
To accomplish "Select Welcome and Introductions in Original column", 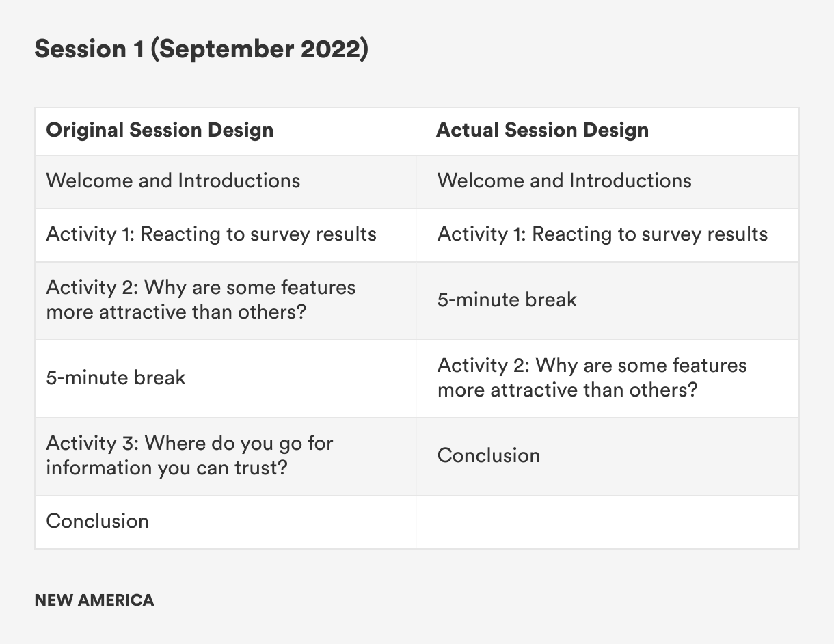I will tap(173, 180).
